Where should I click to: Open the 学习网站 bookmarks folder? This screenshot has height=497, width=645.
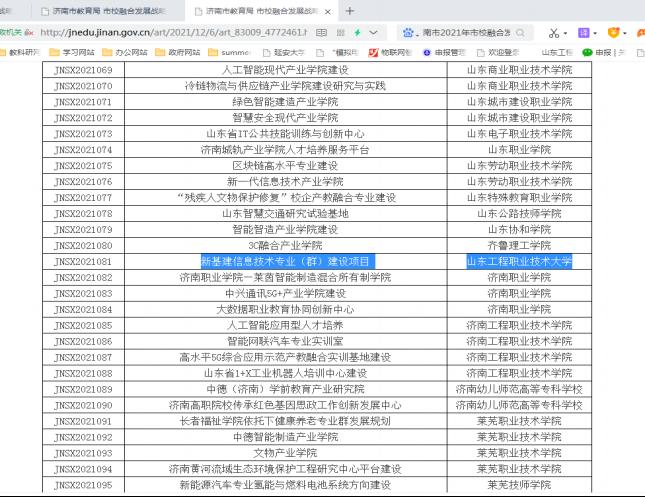point(70,51)
